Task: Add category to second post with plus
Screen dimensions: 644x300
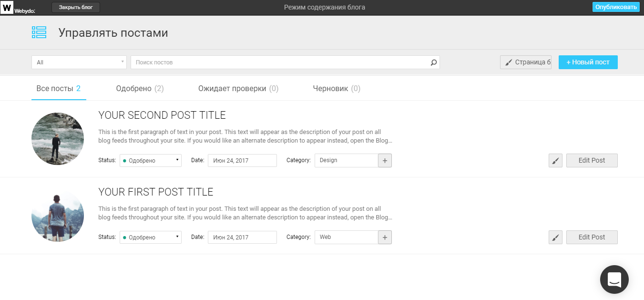Action: [385, 161]
